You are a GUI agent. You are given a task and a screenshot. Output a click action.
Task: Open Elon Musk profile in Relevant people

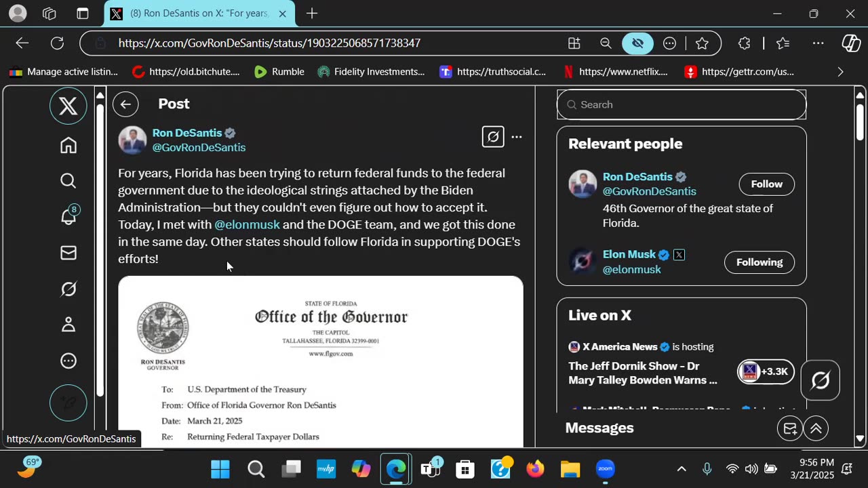pyautogui.click(x=629, y=255)
